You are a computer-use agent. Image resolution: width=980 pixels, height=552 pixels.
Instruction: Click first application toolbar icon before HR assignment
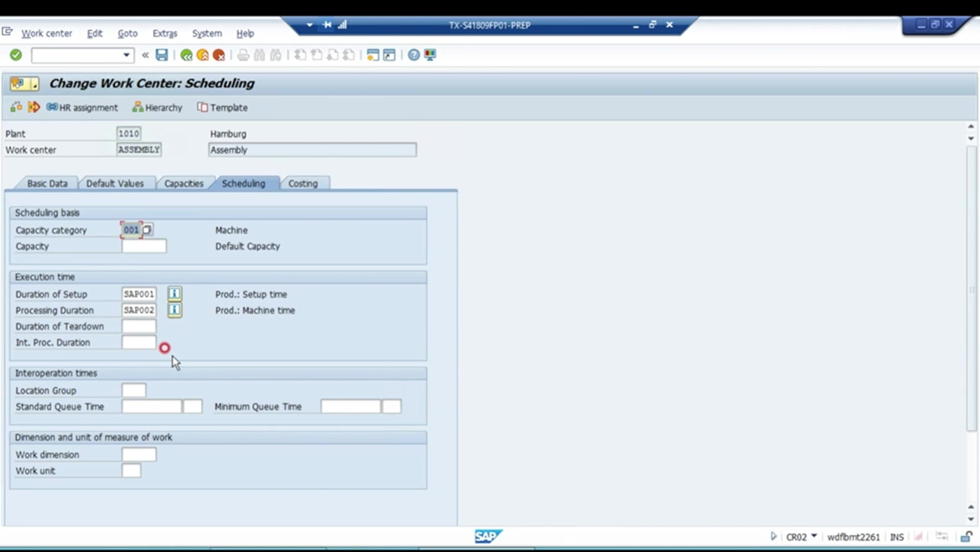pyautogui.click(x=16, y=107)
